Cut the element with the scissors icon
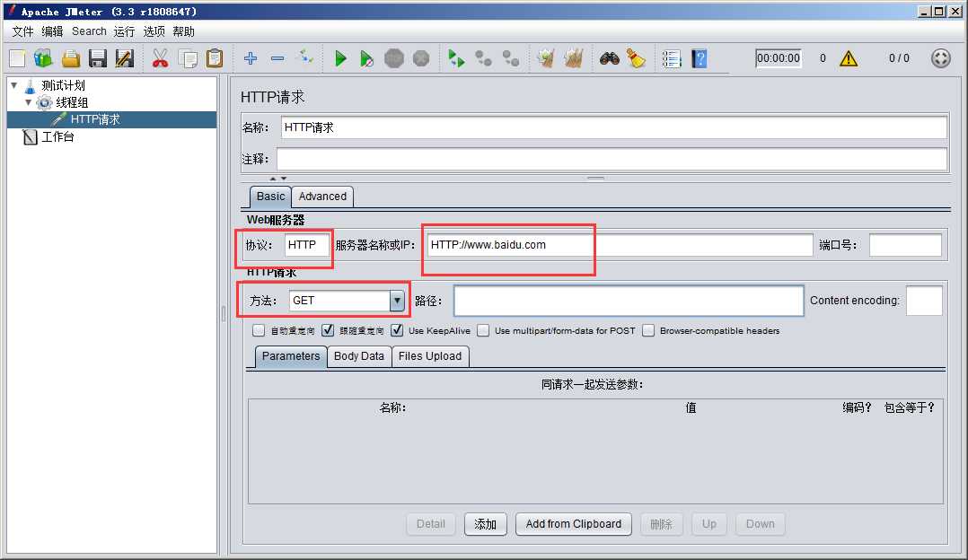Image resolution: width=968 pixels, height=560 pixels. pos(160,58)
